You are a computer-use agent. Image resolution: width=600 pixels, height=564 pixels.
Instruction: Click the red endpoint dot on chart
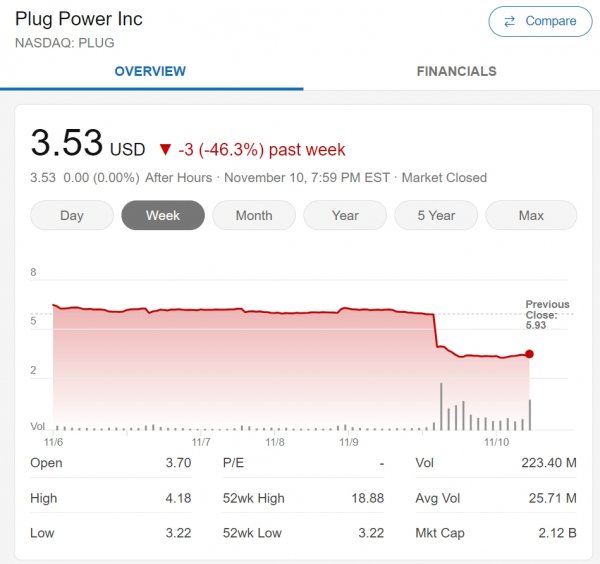click(x=530, y=354)
